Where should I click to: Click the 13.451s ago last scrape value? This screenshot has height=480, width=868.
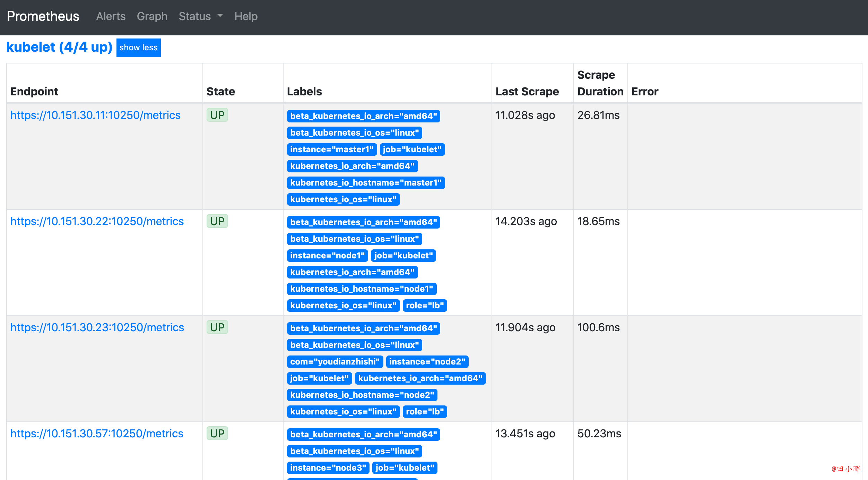[526, 434]
